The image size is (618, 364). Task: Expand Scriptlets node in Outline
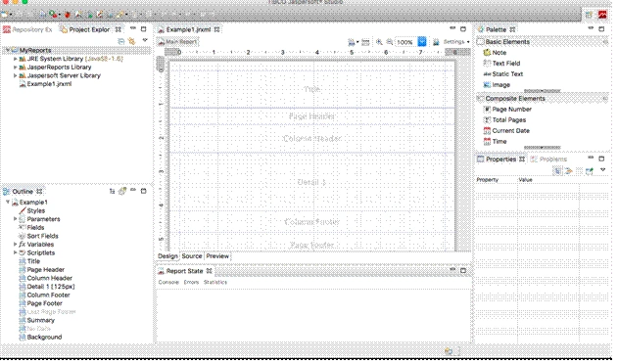15,252
